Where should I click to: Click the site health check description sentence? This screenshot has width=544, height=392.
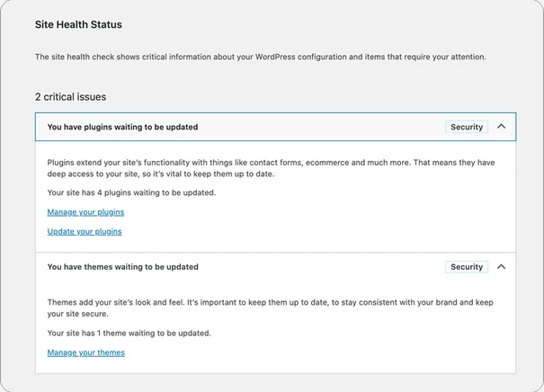tap(260, 57)
